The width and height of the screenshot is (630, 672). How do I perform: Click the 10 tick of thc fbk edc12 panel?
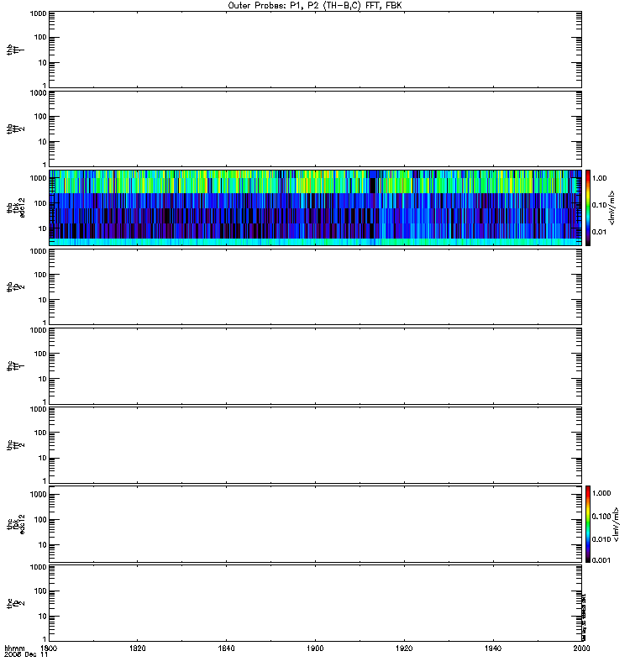coord(42,545)
